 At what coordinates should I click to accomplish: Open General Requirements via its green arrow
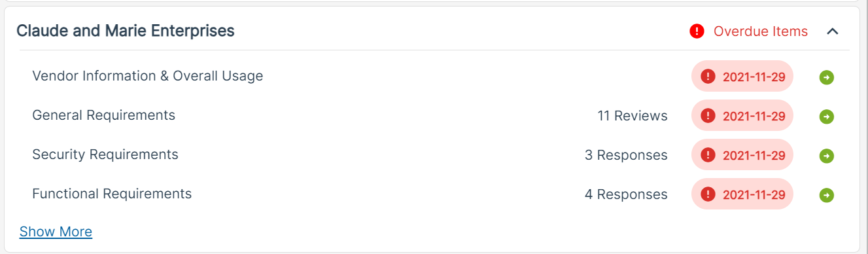pos(827,117)
